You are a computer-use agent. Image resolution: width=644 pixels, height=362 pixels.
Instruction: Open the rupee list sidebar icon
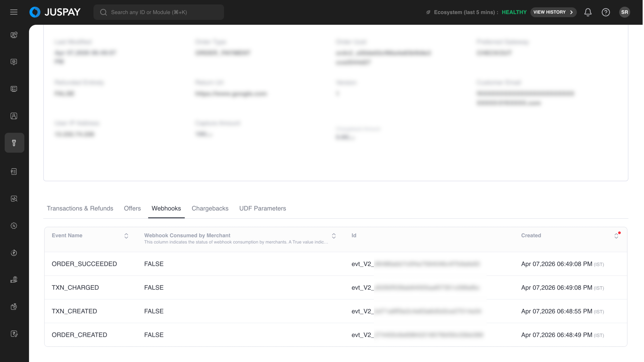[14, 172]
